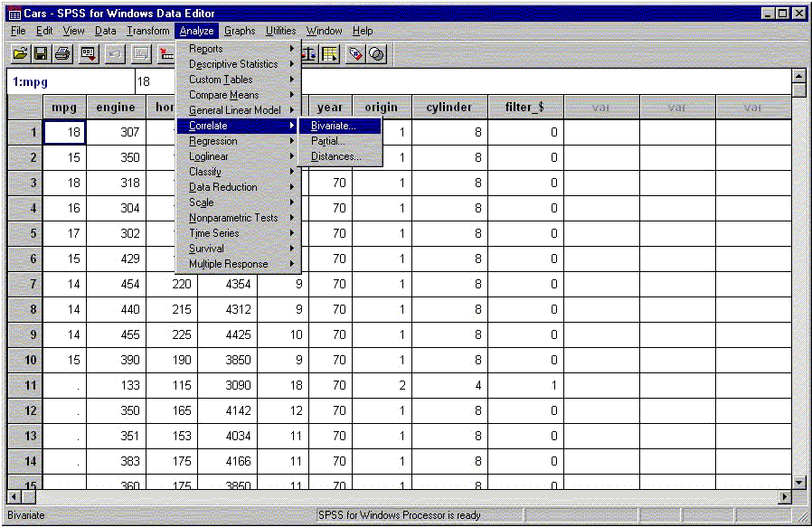This screenshot has height=527, width=812.
Task: Expand the Loglinear submenu
Action: (237, 156)
